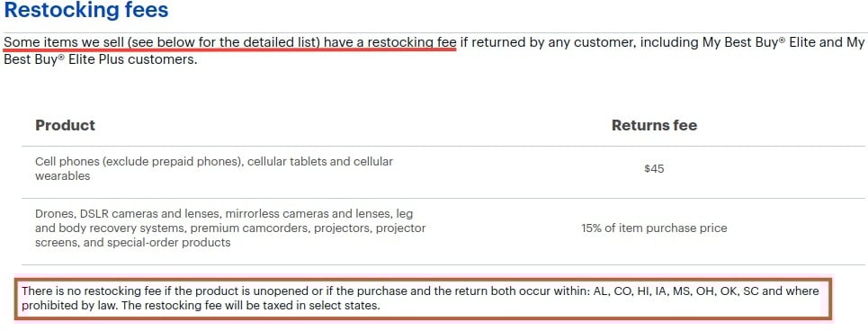
Task: Click the Drones, DSLR cameras row text
Action: tap(230, 228)
